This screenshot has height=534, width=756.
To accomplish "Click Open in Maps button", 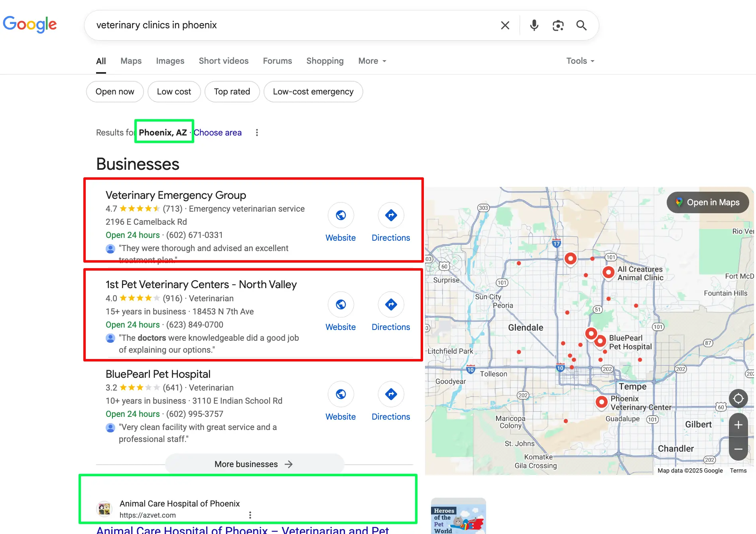I will pos(708,202).
